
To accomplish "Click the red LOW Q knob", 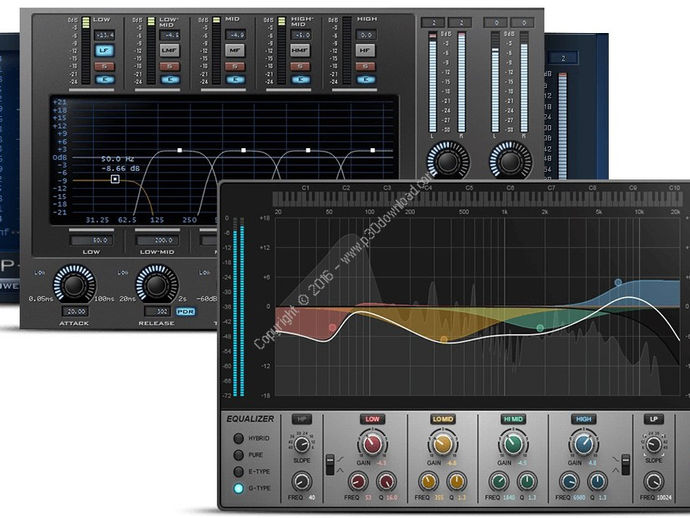I will (386, 482).
